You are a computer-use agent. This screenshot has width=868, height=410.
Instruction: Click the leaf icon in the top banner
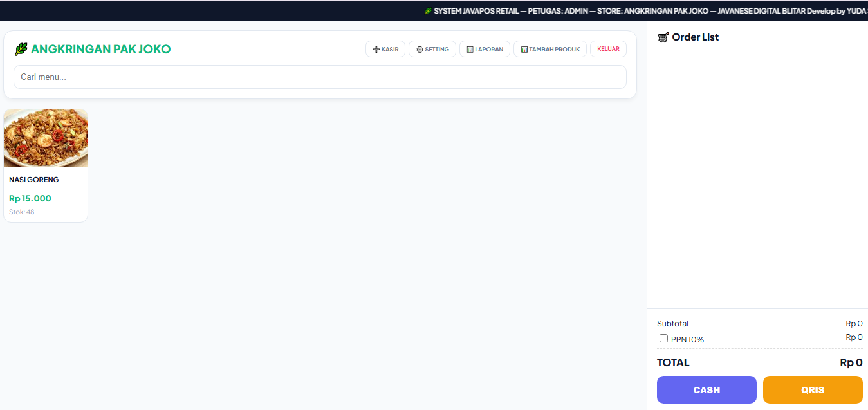(x=428, y=11)
